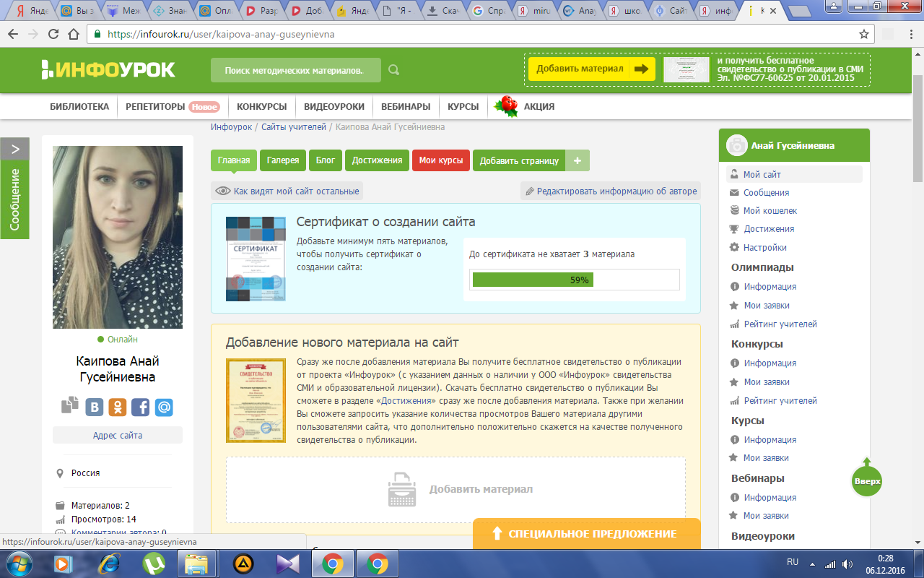Click the VK social share icon
This screenshot has width=924, height=578.
tap(95, 407)
